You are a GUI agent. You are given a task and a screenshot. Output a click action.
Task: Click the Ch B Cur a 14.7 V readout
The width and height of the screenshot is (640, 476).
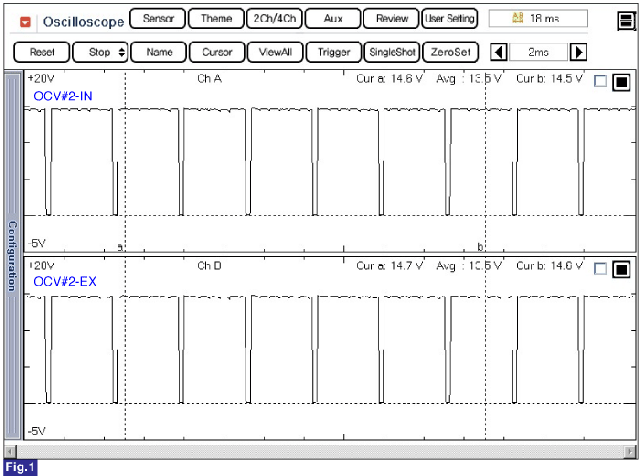(389, 266)
